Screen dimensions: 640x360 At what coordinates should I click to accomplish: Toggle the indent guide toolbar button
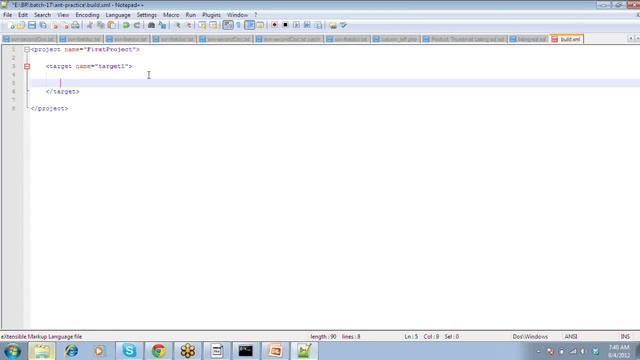(x=249, y=25)
